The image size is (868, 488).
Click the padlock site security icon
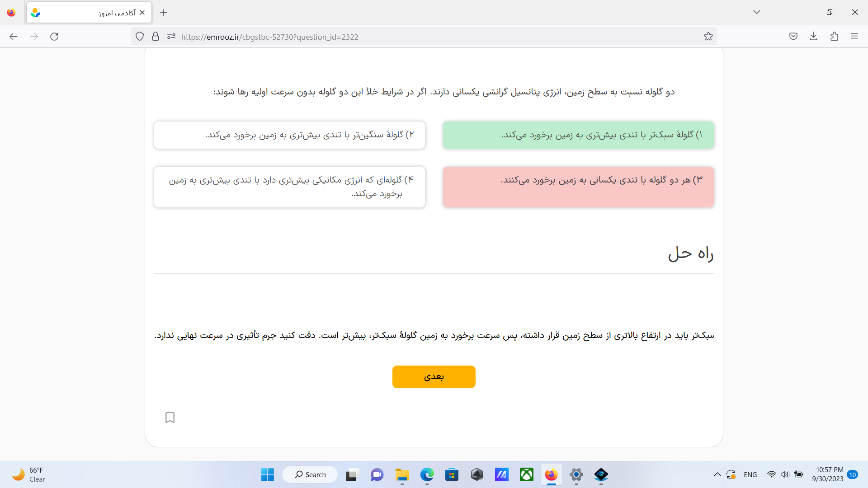pos(156,37)
